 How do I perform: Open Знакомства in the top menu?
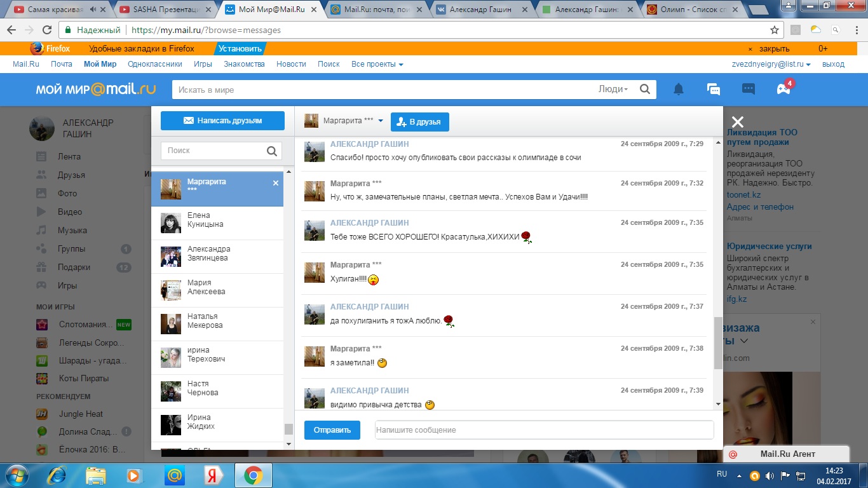point(244,64)
